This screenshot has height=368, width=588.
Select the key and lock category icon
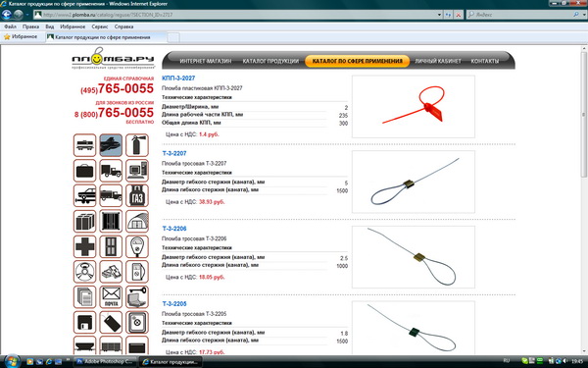[137, 297]
